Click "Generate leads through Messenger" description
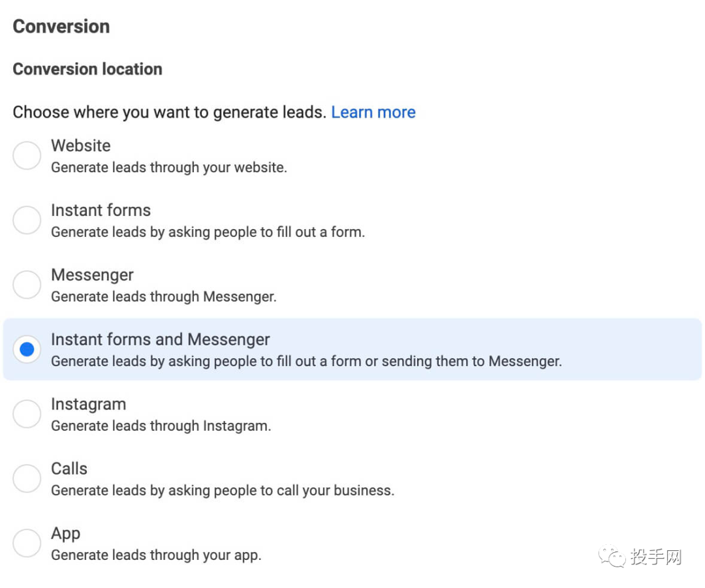705x588 pixels. click(x=163, y=297)
